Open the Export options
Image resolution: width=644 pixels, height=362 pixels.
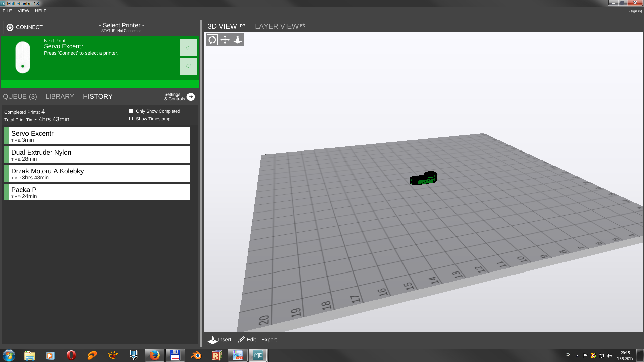pos(271,340)
